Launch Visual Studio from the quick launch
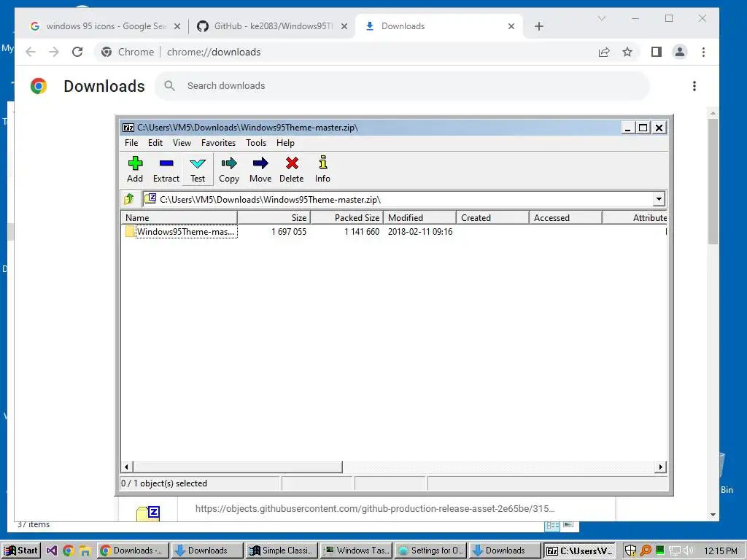This screenshot has height=560, width=747. pyautogui.click(x=52, y=551)
